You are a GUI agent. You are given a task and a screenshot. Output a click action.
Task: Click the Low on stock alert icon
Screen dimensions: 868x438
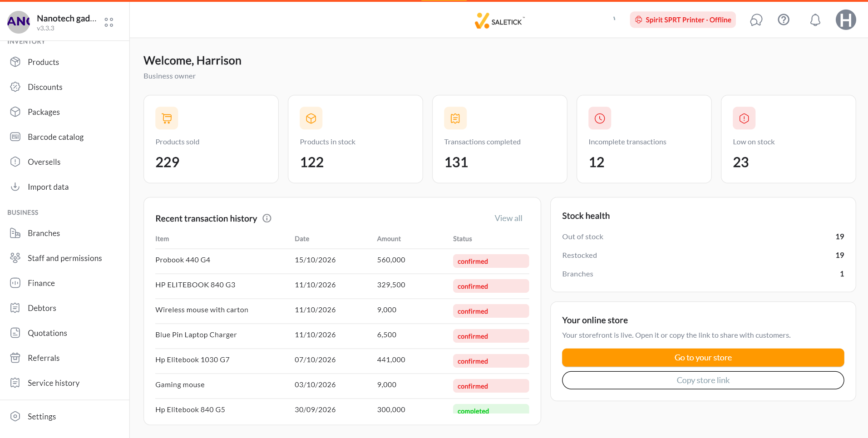tap(744, 118)
